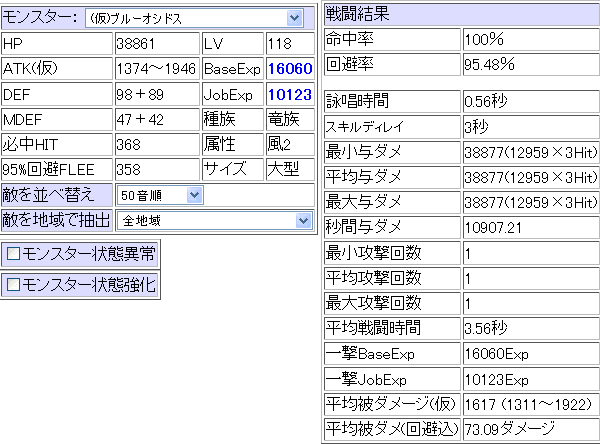Click the 最小与ダメ damage value
600x444 pixels.
tap(531, 152)
